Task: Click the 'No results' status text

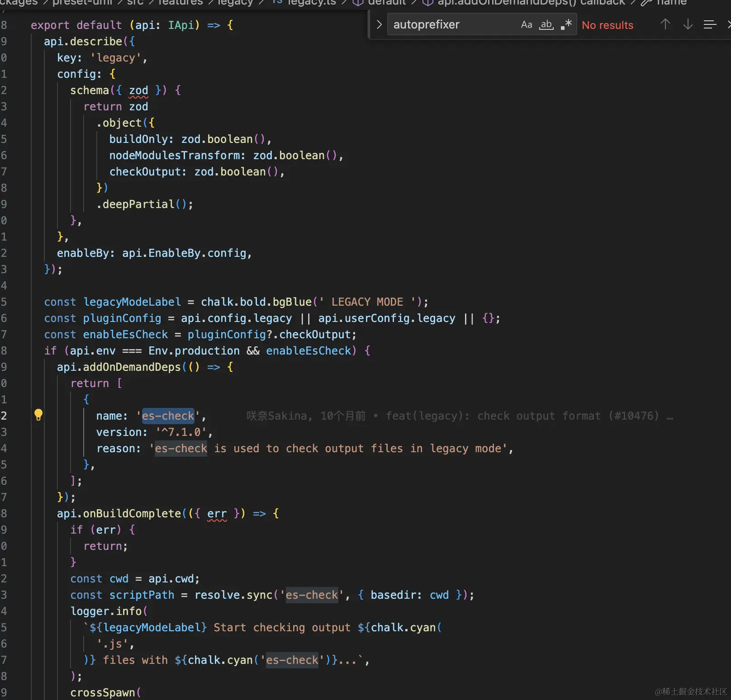Action: click(x=608, y=25)
